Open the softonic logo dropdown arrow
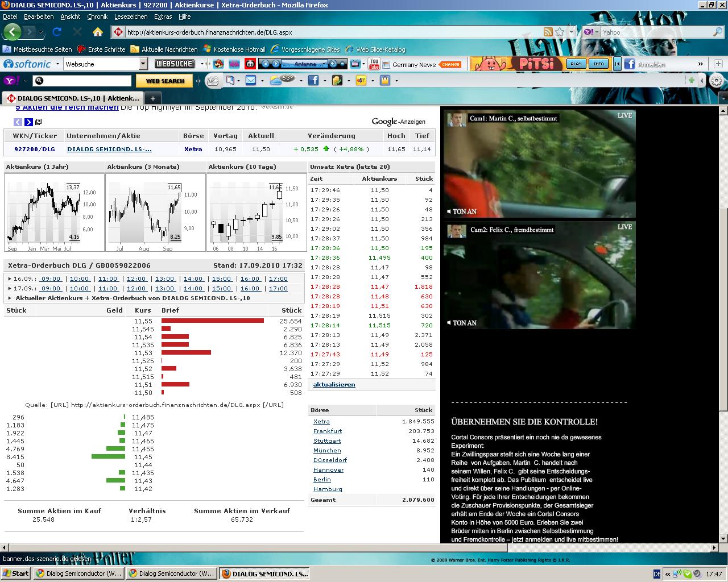Viewport: 728px width, 582px height. click(57, 64)
